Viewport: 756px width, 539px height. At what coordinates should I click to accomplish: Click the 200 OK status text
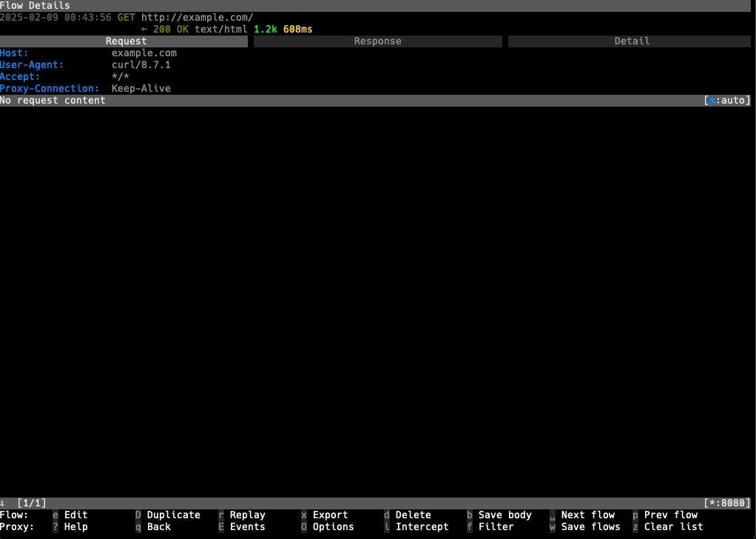[x=171, y=29]
